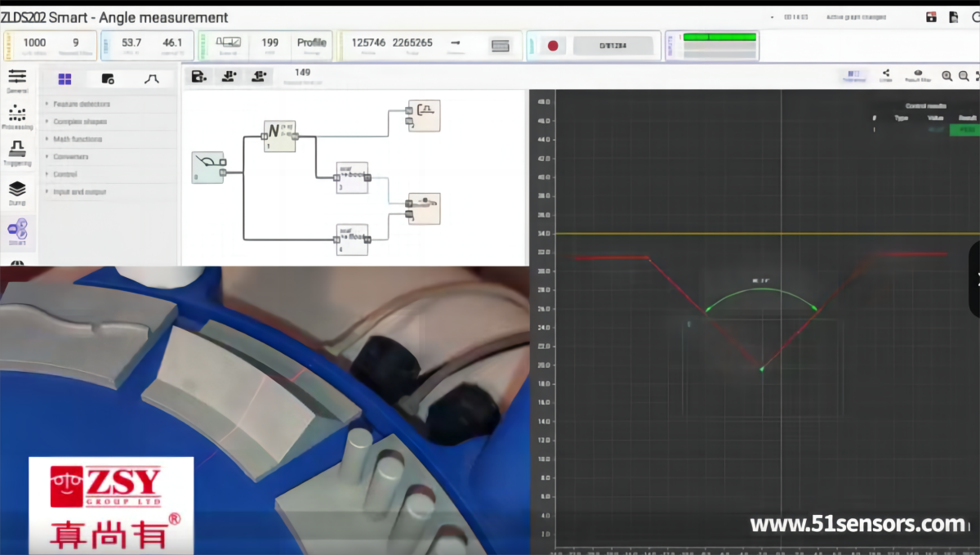
Task: Toggle the Tolerance display option
Action: pos(854,76)
